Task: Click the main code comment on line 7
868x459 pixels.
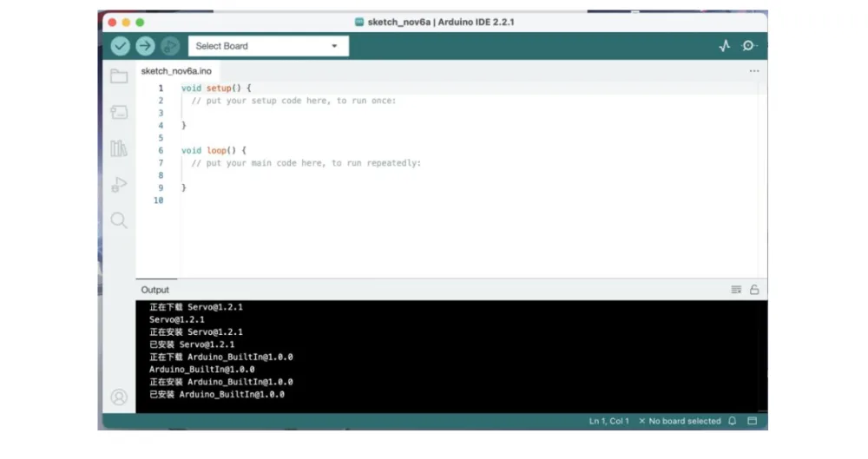Action: tap(306, 163)
